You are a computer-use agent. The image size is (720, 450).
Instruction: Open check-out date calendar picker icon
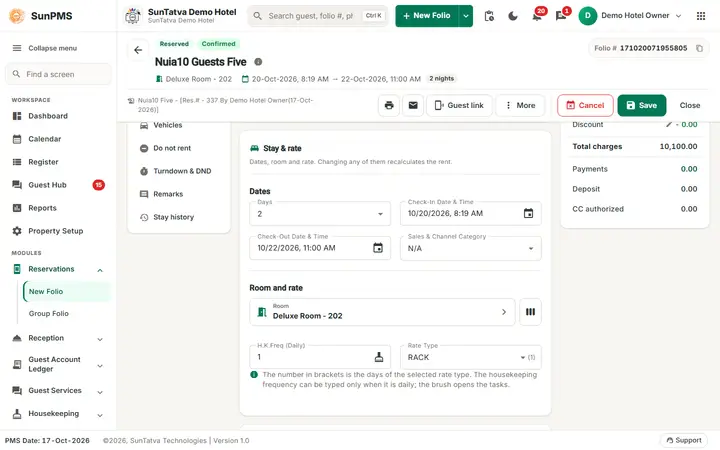point(377,248)
